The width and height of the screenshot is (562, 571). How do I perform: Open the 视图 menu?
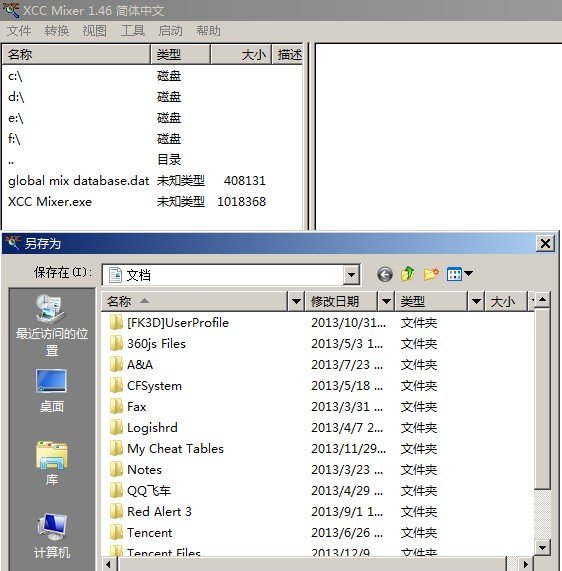pyautogui.click(x=95, y=31)
